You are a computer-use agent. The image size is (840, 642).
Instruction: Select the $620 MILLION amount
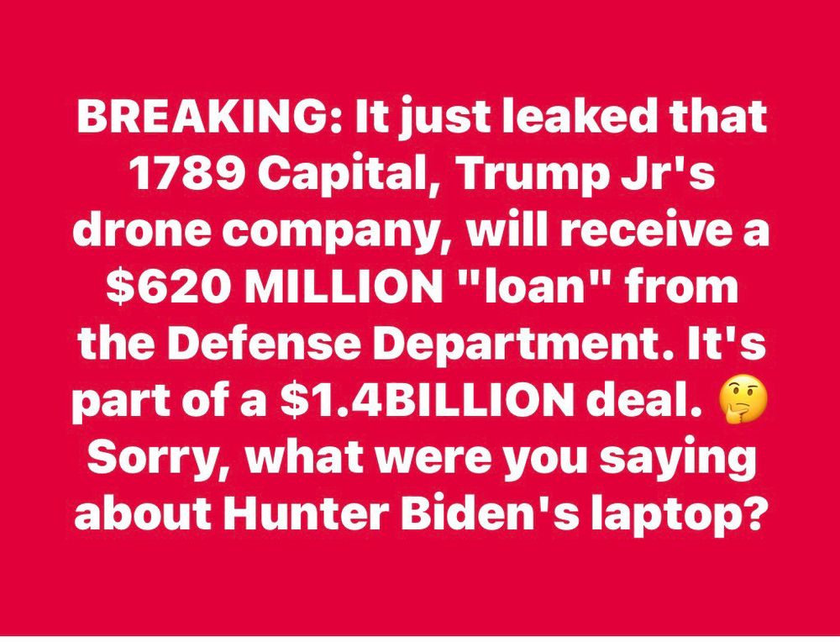pos(278,287)
